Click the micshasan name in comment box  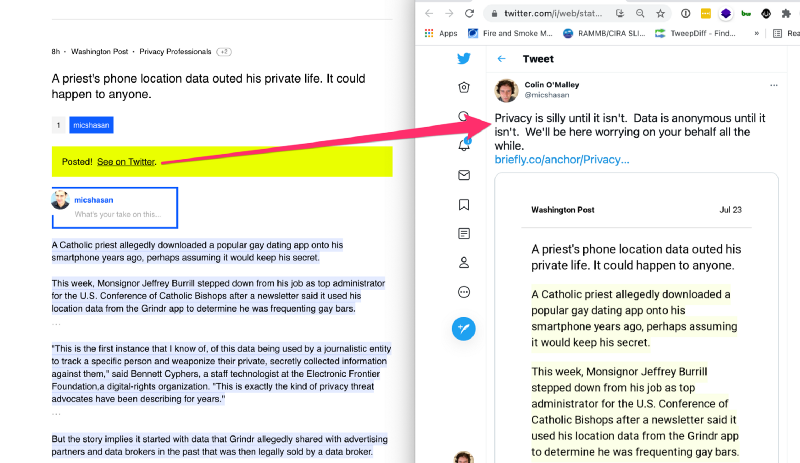tap(94, 200)
